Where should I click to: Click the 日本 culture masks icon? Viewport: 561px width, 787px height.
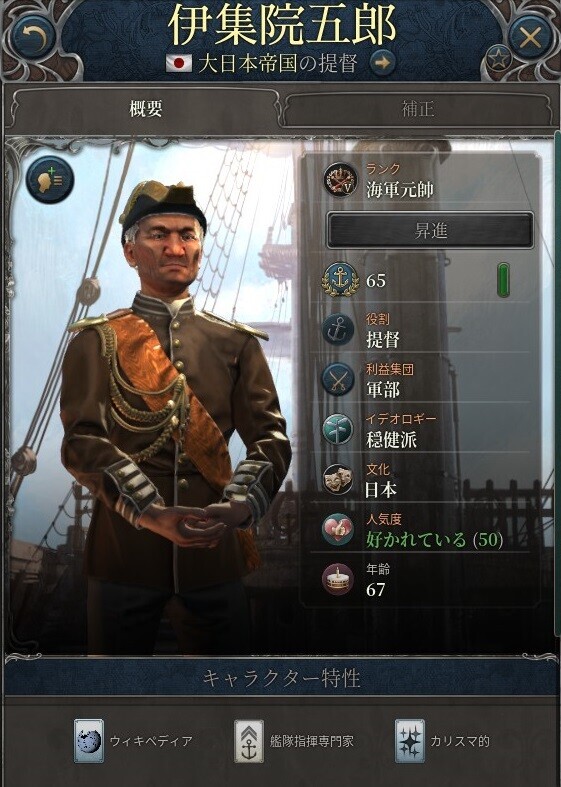coord(338,479)
